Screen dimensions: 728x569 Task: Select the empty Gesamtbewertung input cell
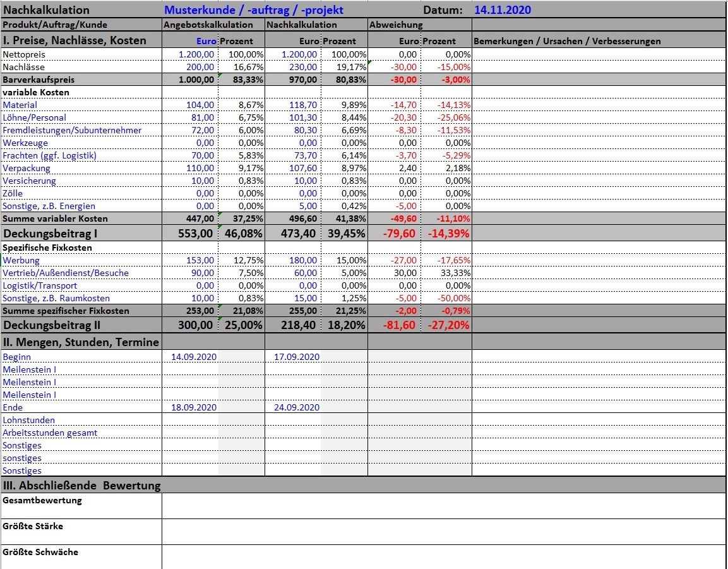[443, 506]
